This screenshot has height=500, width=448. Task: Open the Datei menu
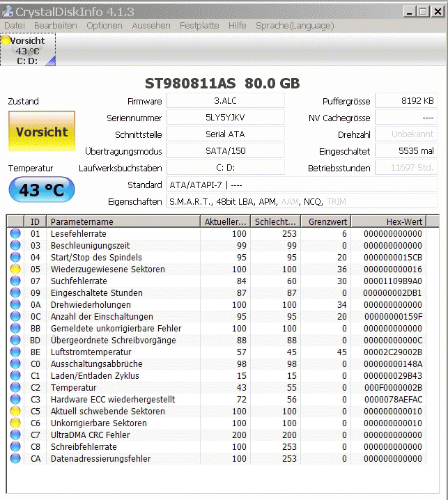click(x=15, y=26)
